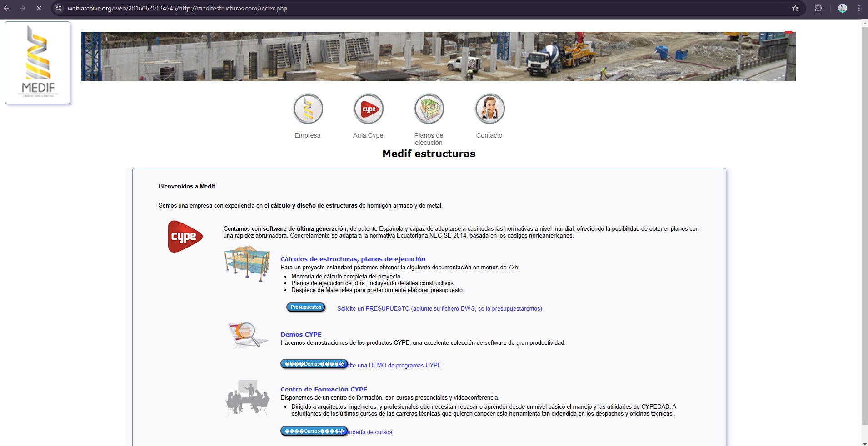Click the large red cype logo
The image size is (868, 446).
pyautogui.click(x=185, y=237)
